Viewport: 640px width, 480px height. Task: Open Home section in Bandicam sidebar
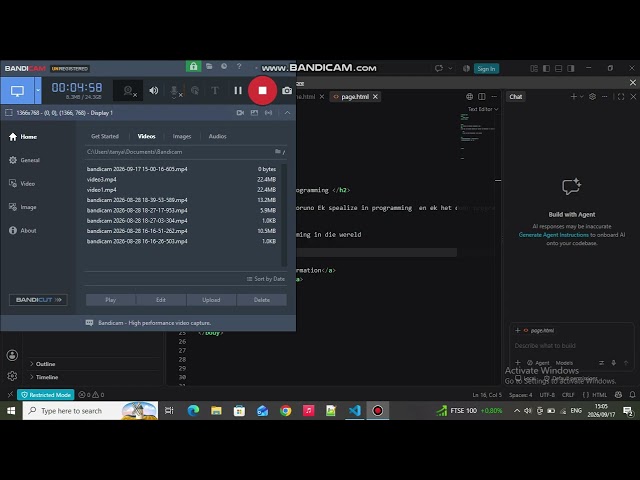click(x=23, y=137)
